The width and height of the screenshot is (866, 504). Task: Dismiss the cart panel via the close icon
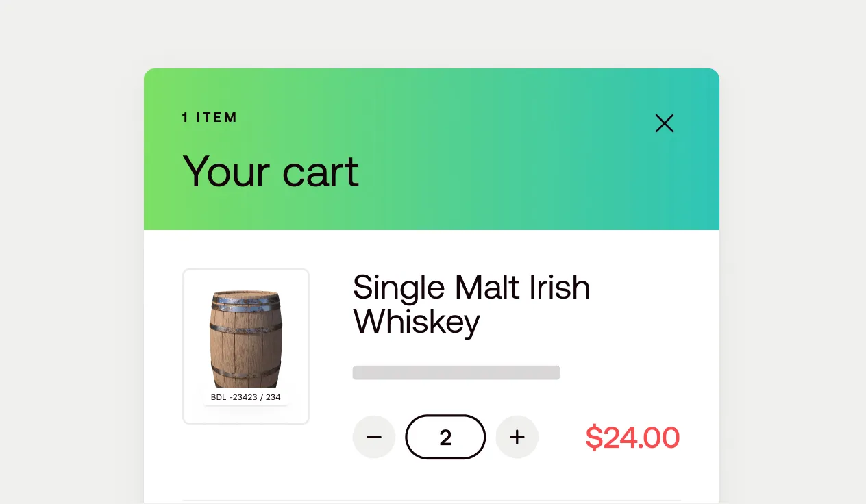click(664, 123)
